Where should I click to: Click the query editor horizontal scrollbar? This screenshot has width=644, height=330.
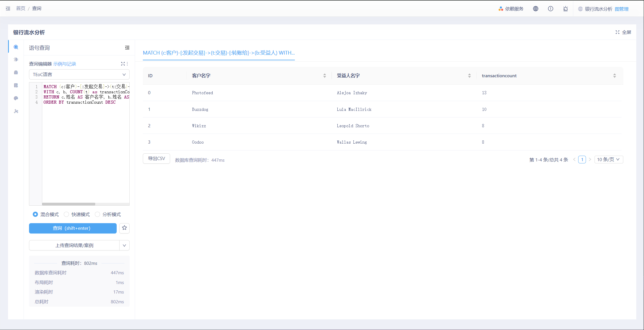pyautogui.click(x=69, y=204)
